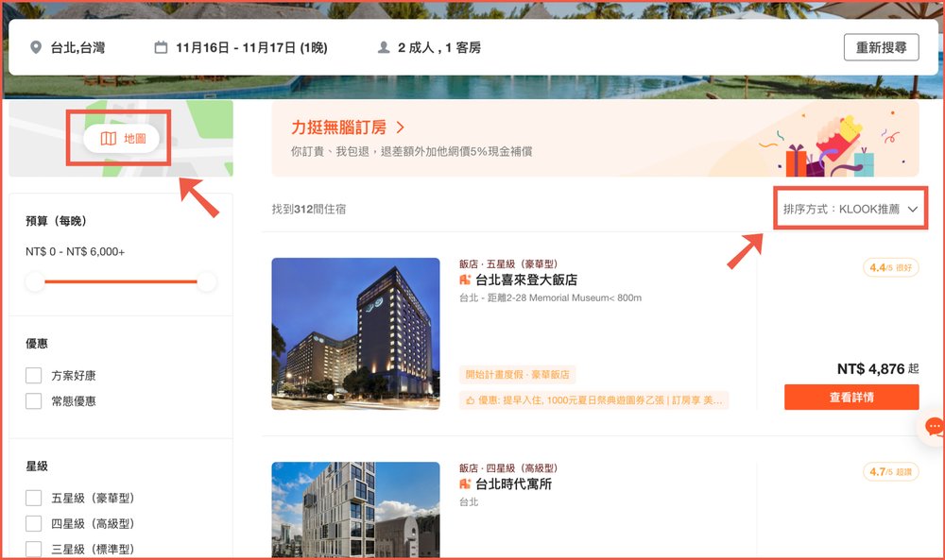Open the 排序方式 KLOOK推薦 sorting dropdown
This screenshot has height=560, width=945.
coord(850,209)
